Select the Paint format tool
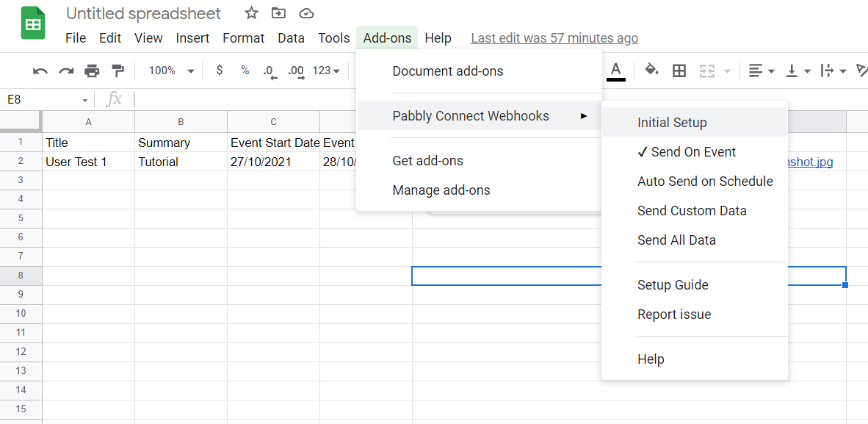The height and width of the screenshot is (424, 868). click(118, 71)
